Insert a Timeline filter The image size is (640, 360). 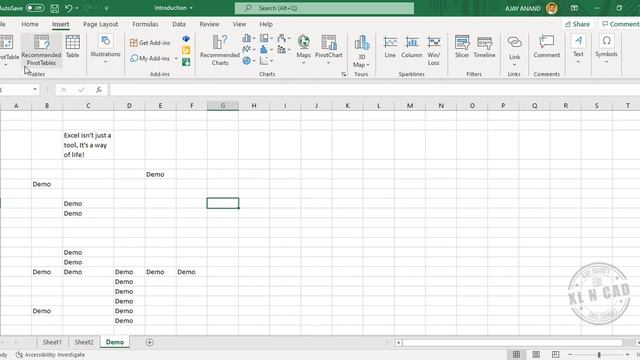tap(484, 47)
